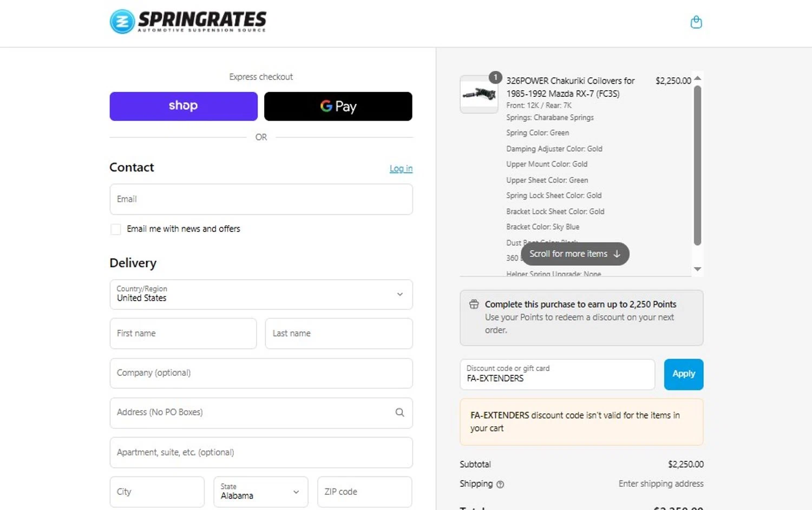This screenshot has height=510, width=812.
Task: Click 'Bracket Color: Sky Blue' line
Action: (543, 227)
